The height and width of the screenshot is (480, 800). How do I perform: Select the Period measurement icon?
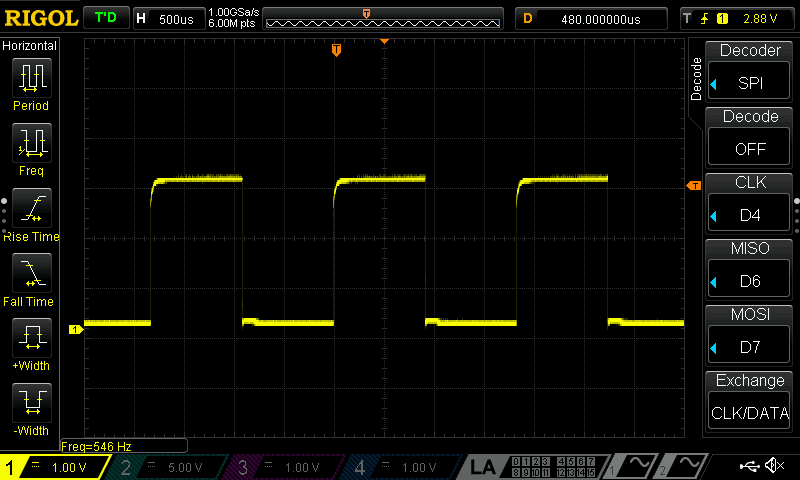[x=31, y=82]
